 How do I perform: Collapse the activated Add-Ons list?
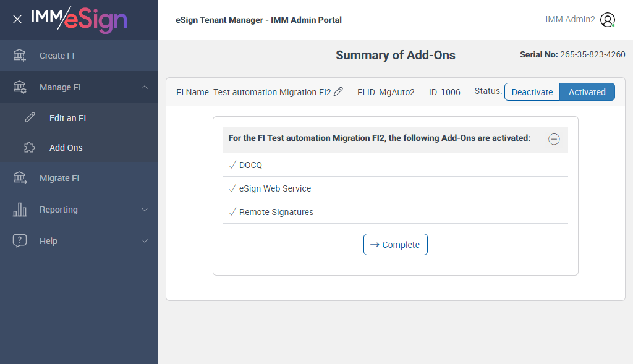point(554,139)
